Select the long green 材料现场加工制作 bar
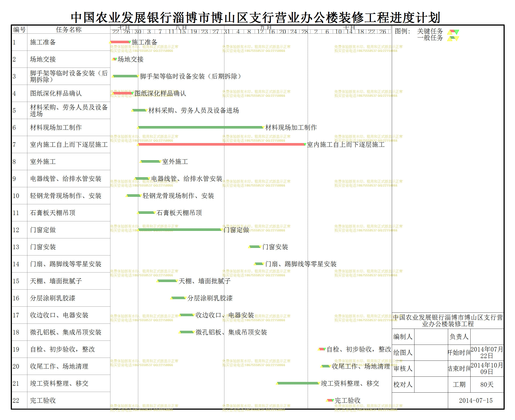The image size is (515, 420). (x=200, y=127)
